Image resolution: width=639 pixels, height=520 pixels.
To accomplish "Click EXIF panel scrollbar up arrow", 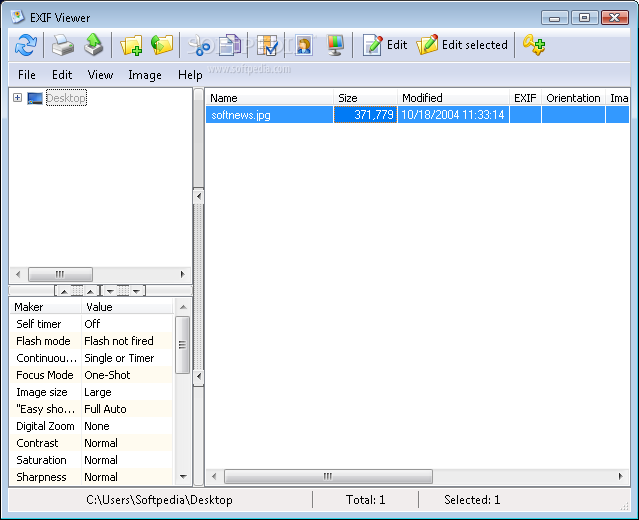I will click(x=183, y=307).
